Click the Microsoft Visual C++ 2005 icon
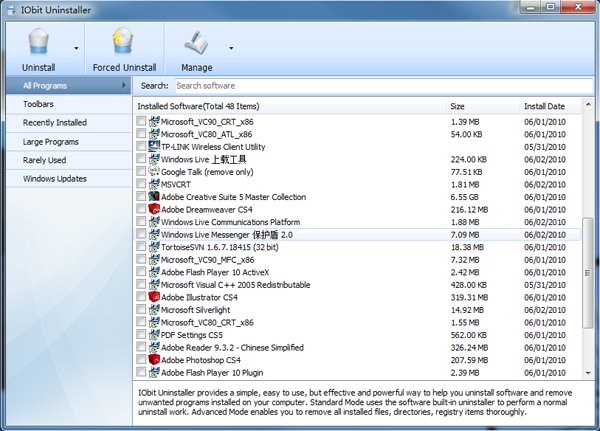The height and width of the screenshot is (431, 600). (154, 284)
